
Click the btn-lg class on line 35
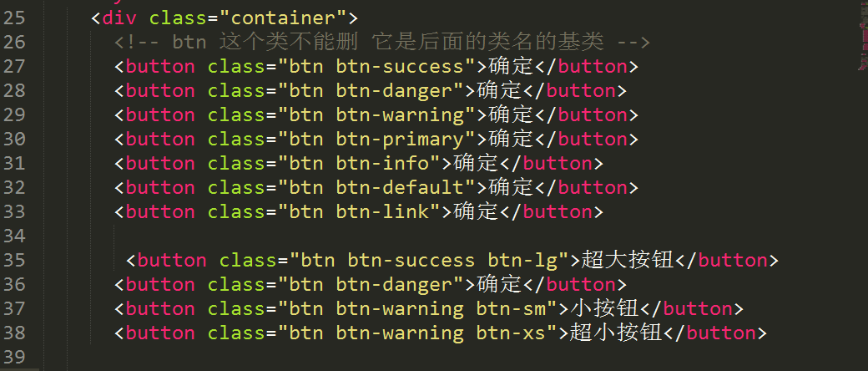[x=522, y=260]
